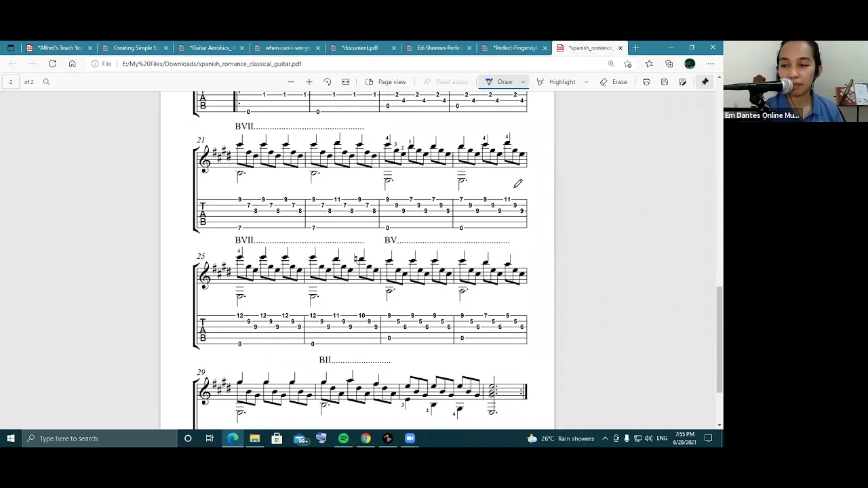Image resolution: width=868 pixels, height=488 pixels.
Task: Open Mail app with 99+ badge
Action: [x=300, y=439]
